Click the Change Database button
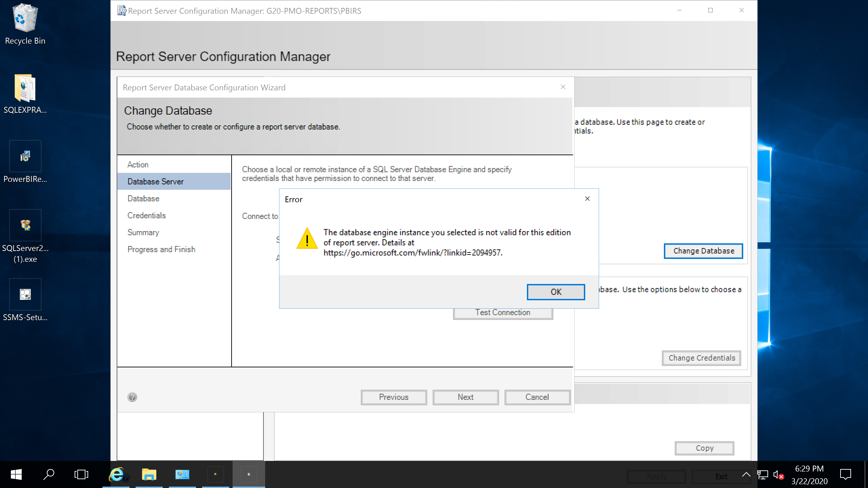The image size is (868, 488). pyautogui.click(x=703, y=251)
